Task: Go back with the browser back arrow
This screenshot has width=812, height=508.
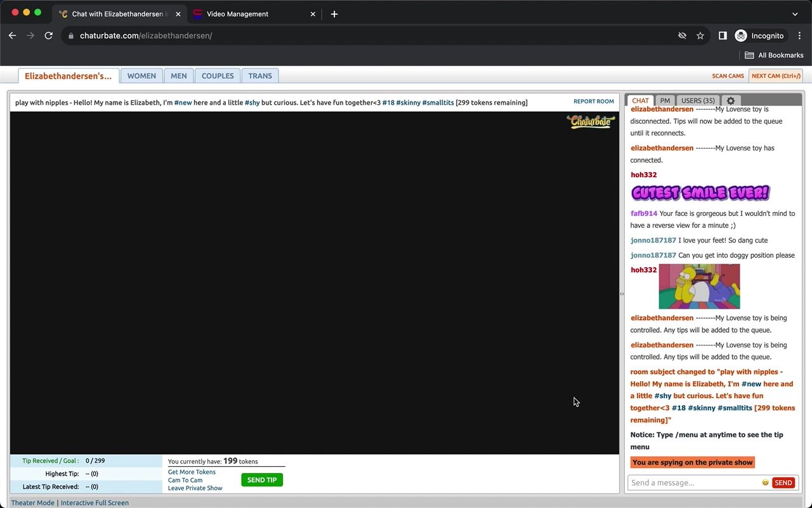Action: pos(12,36)
